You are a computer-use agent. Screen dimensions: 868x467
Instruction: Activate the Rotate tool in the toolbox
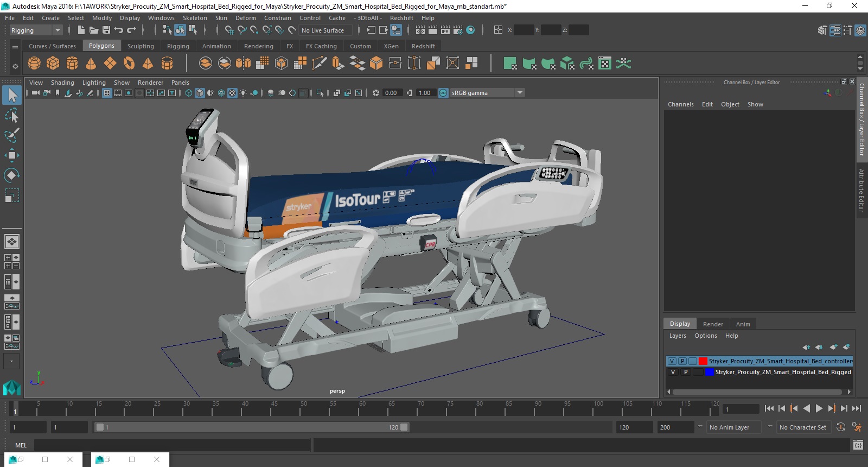coord(12,175)
